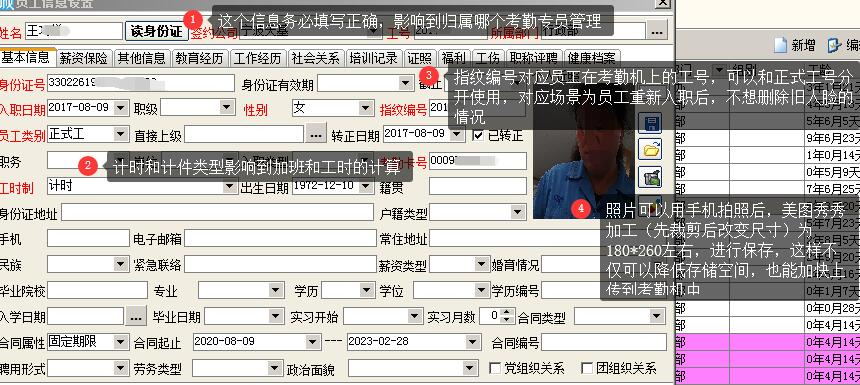The height and width of the screenshot is (385, 860).
Task: Click the open photo folder icon
Action: click(650, 149)
